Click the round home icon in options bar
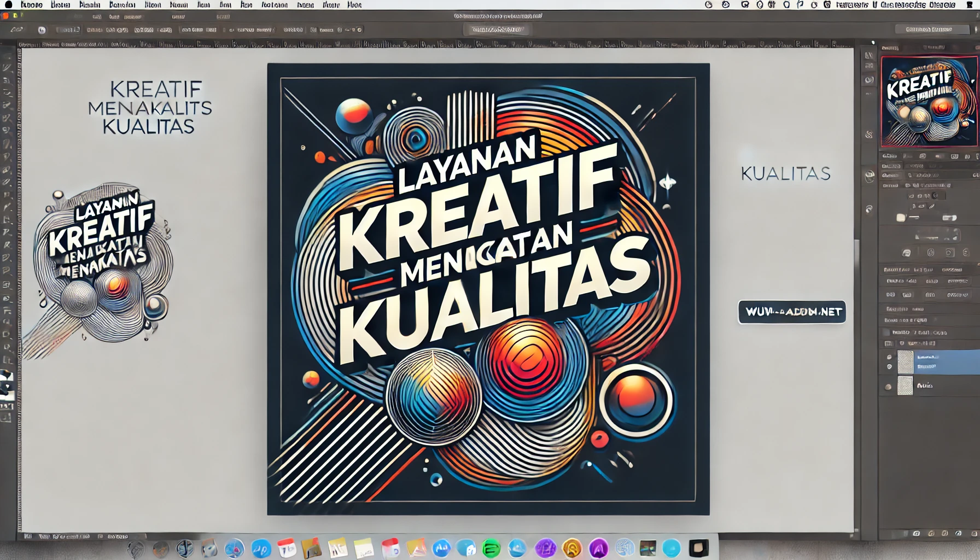 coord(42,30)
